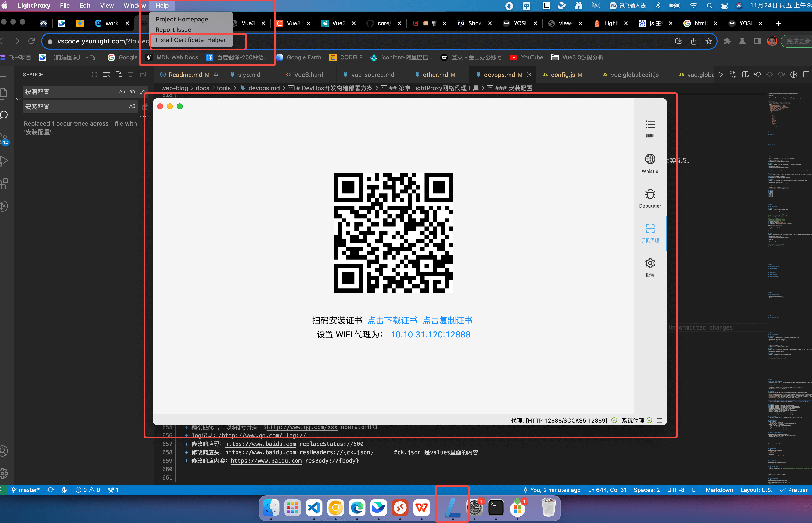This screenshot has height=523, width=812.
Task: Select the 规则 rules list icon
Action: pyautogui.click(x=650, y=125)
